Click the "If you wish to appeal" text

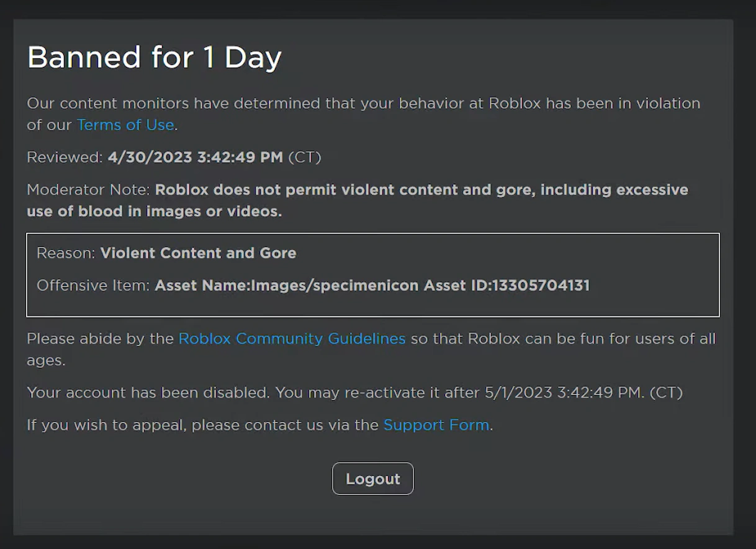pyautogui.click(x=106, y=425)
